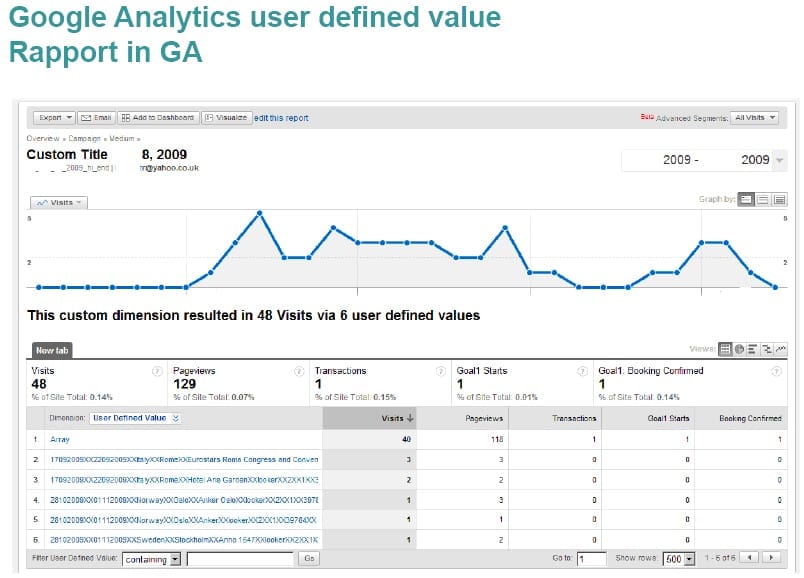Image resolution: width=804 pixels, height=578 pixels.
Task: Show help for Pageviews metric
Action: point(299,371)
